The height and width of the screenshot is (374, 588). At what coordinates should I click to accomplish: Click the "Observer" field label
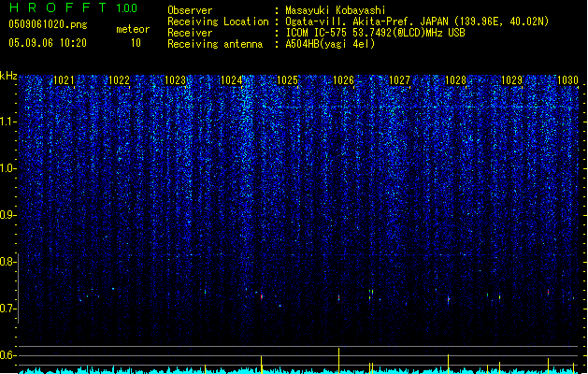(x=190, y=10)
